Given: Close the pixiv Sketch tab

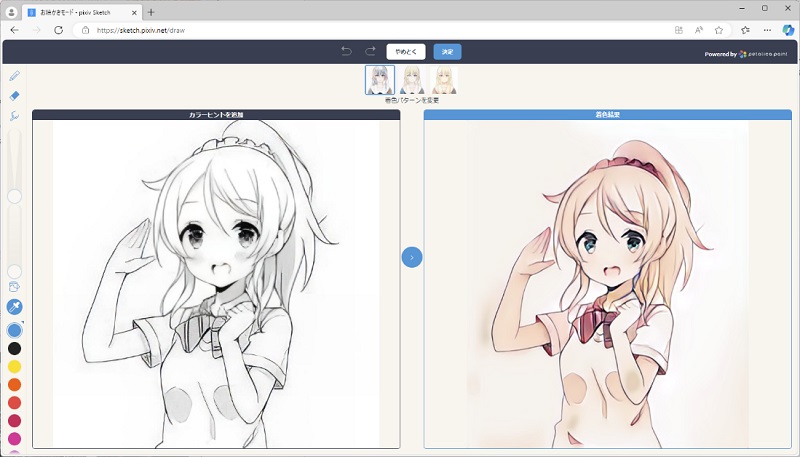Looking at the screenshot, I should click(135, 12).
